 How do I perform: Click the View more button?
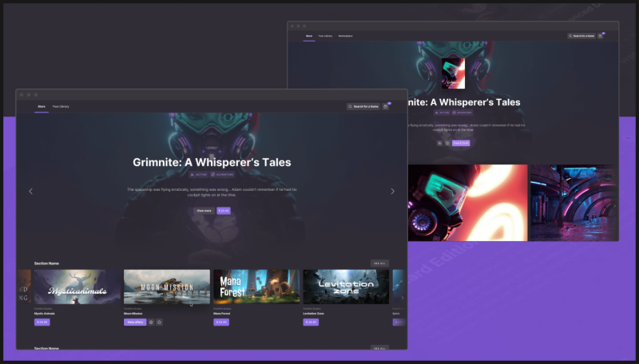tap(204, 211)
